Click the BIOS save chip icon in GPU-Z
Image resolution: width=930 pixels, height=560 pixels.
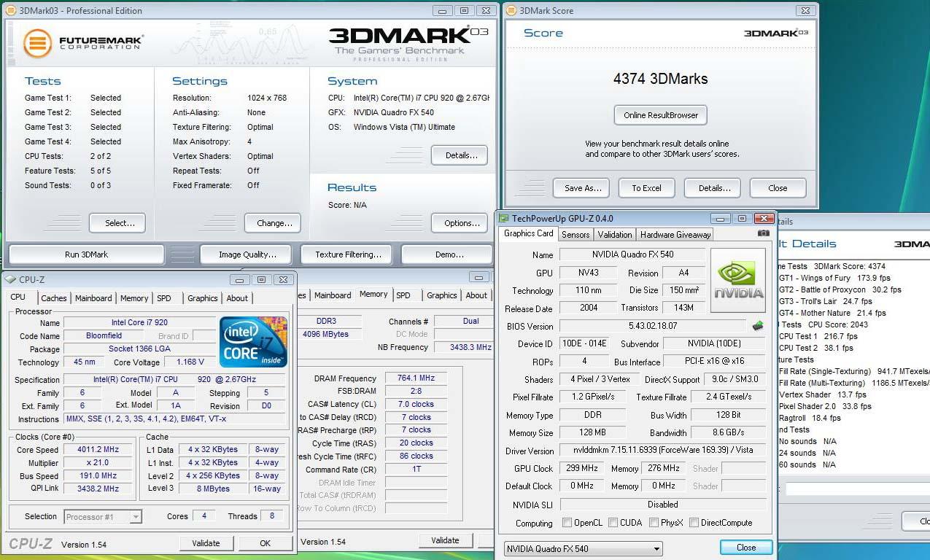click(x=759, y=326)
